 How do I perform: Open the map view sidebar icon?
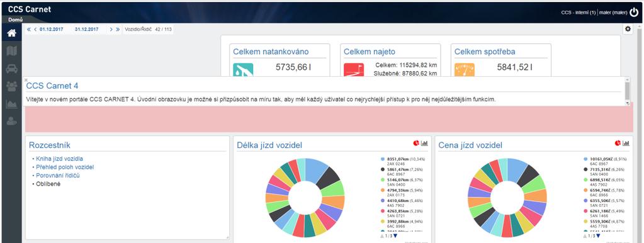pos(11,51)
